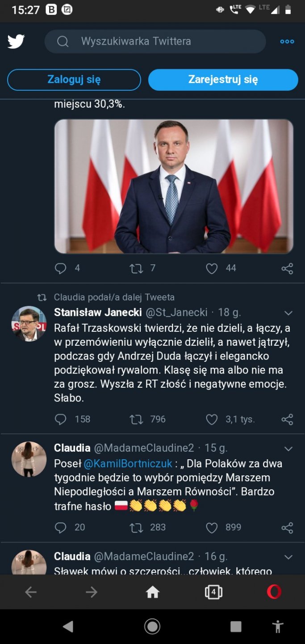The width and height of the screenshot is (305, 644).
Task: Go to the browser home page
Action: [x=153, y=593]
